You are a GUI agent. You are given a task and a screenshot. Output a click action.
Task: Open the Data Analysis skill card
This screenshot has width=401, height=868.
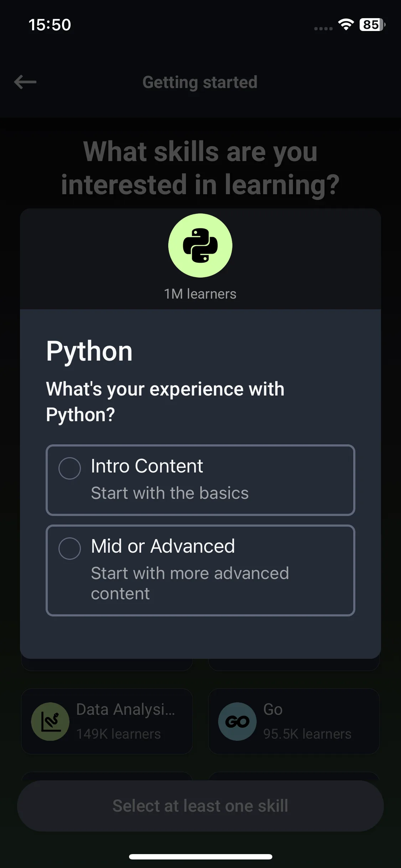click(107, 721)
